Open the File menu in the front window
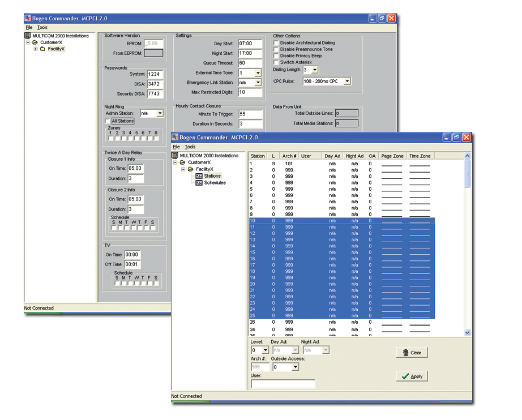The width and height of the screenshot is (522, 420). 177,147
